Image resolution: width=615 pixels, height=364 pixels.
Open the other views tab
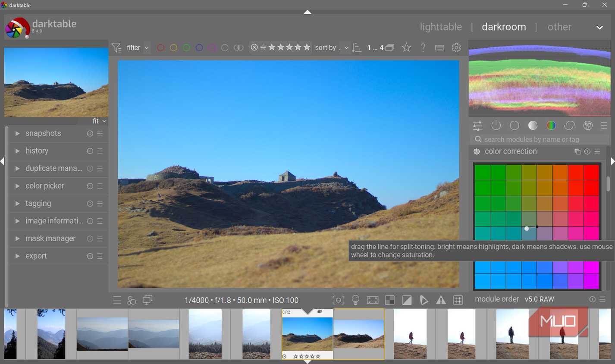[559, 27]
